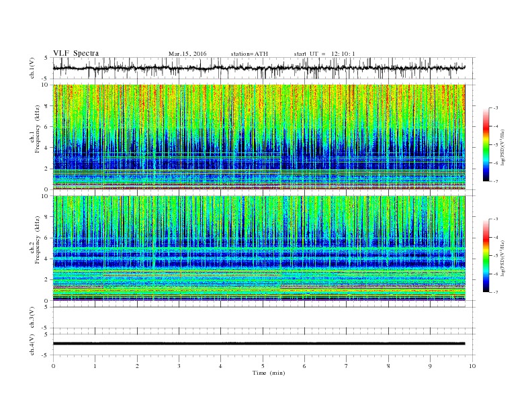Click the ch.1 frequency spectrogram panel
Image resolution: width=532 pixels, height=411 pixels.
tap(259, 137)
